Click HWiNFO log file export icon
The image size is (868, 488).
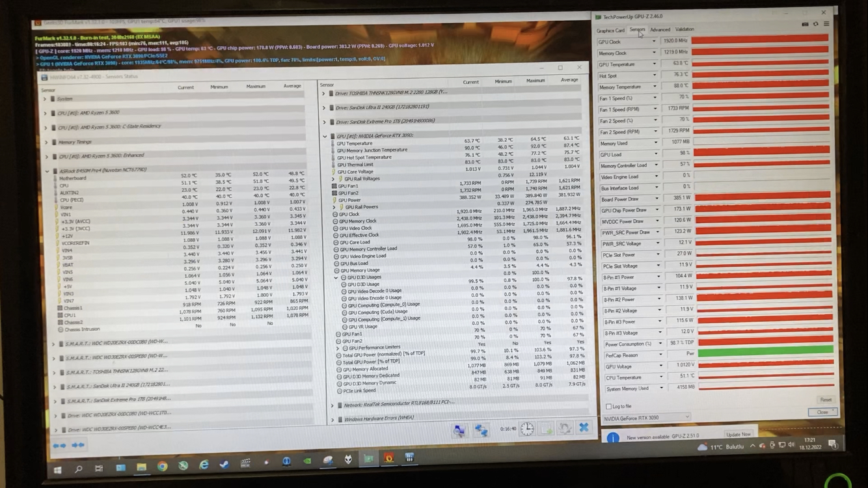pos(546,429)
